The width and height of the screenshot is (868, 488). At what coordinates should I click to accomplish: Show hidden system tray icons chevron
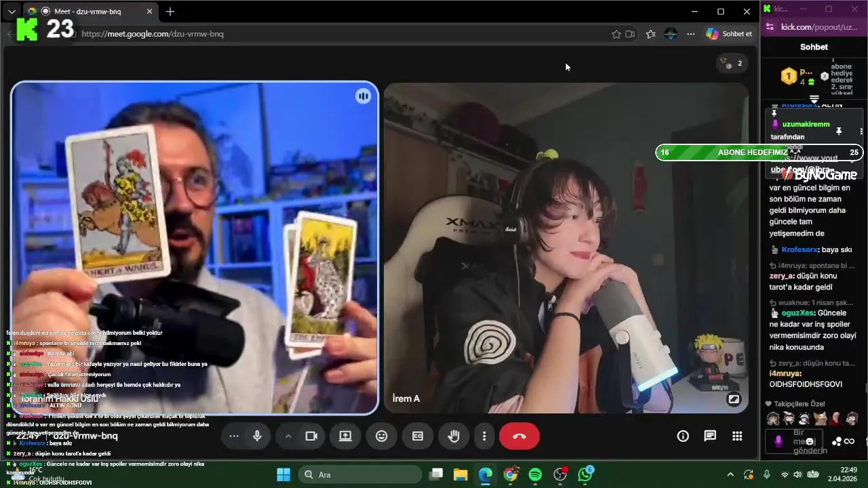point(730,474)
